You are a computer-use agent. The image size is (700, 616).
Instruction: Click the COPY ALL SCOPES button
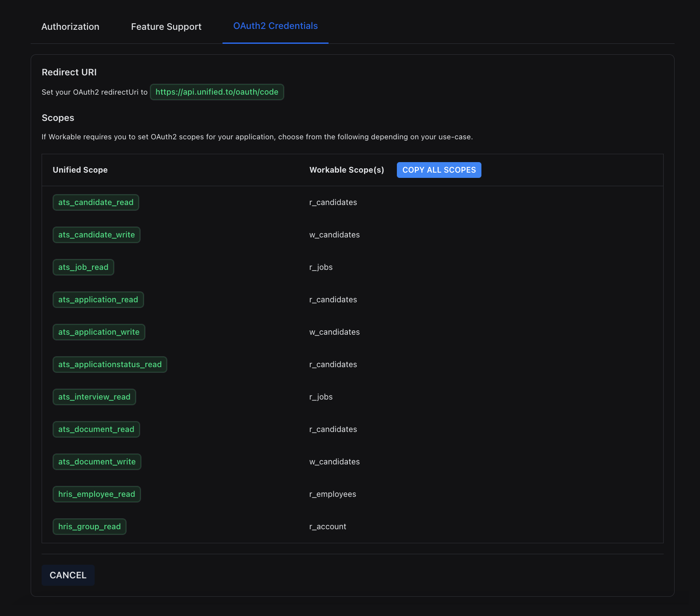(438, 170)
